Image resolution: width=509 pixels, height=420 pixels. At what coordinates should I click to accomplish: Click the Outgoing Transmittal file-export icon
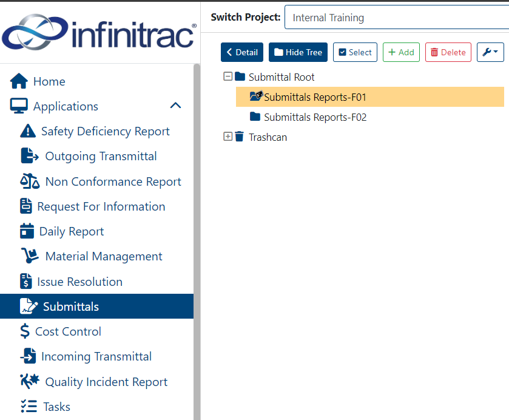click(x=30, y=156)
